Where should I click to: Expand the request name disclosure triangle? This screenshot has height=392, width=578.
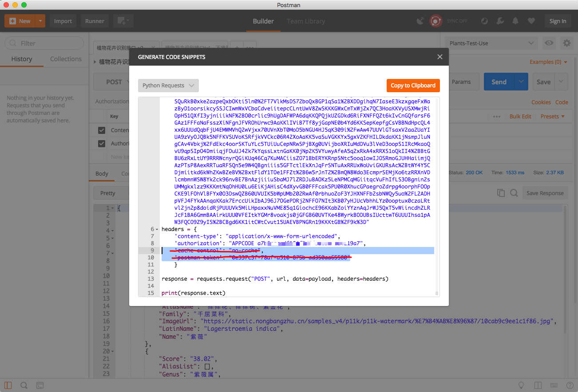95,62
